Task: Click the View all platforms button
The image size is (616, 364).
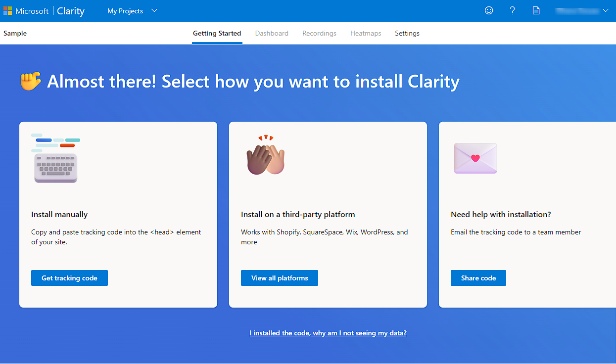Action: tap(280, 278)
